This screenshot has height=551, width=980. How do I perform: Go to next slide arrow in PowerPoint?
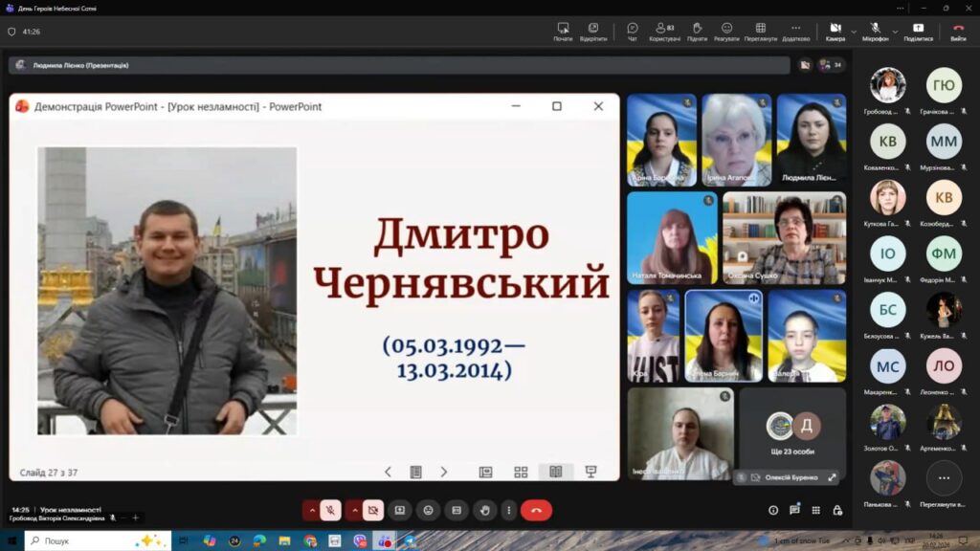444,472
